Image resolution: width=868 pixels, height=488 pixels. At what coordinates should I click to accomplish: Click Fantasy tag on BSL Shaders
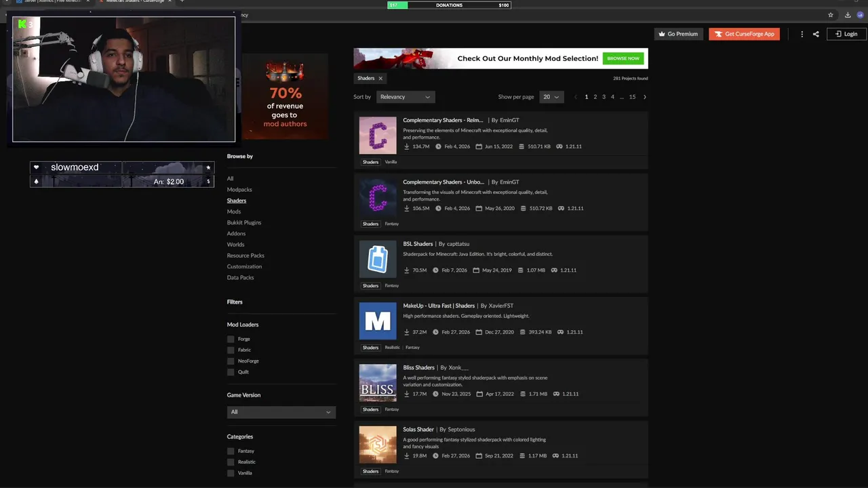392,286
